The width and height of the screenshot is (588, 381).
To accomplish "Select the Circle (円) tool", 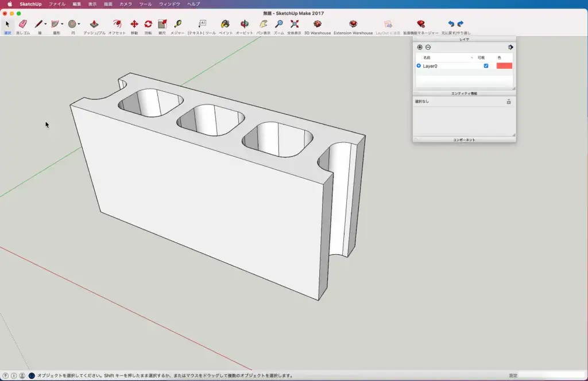I will 72,24.
